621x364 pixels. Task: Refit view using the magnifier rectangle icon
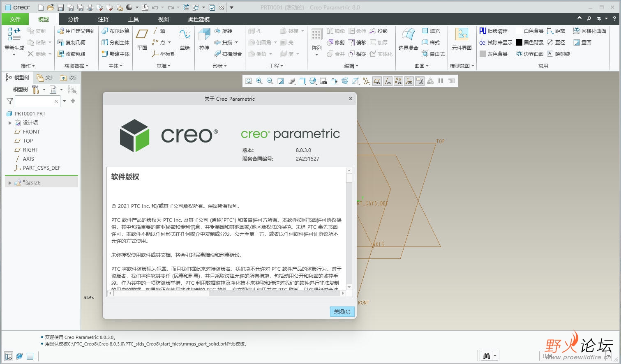(x=249, y=81)
